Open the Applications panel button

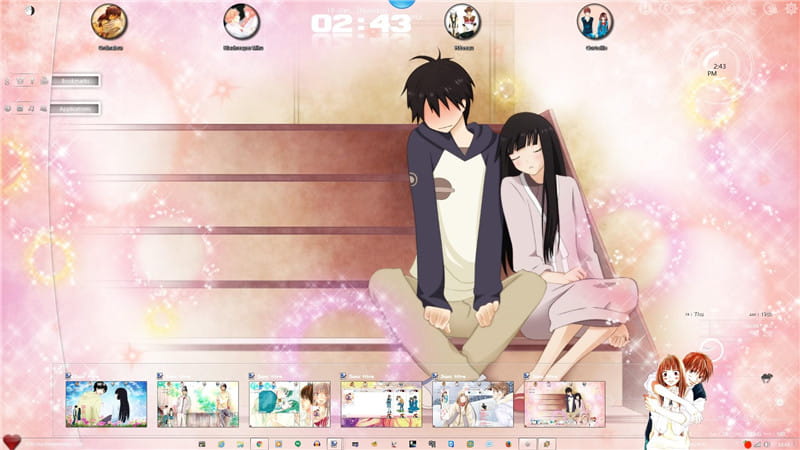click(74, 108)
